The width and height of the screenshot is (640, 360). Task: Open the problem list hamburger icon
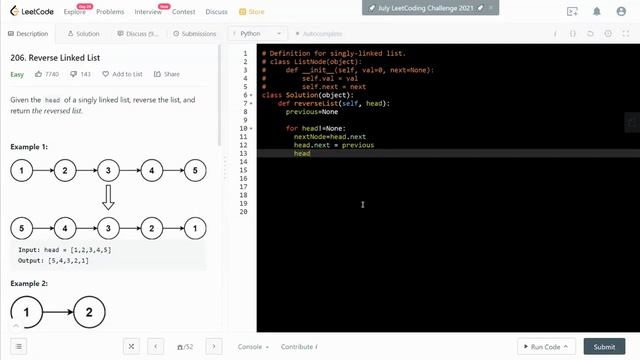click(x=19, y=347)
